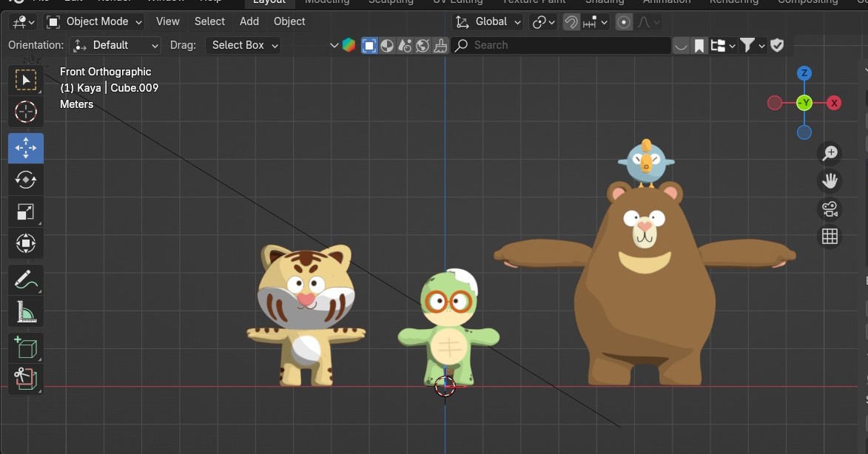Click the bookmark icon beside search field

(699, 45)
